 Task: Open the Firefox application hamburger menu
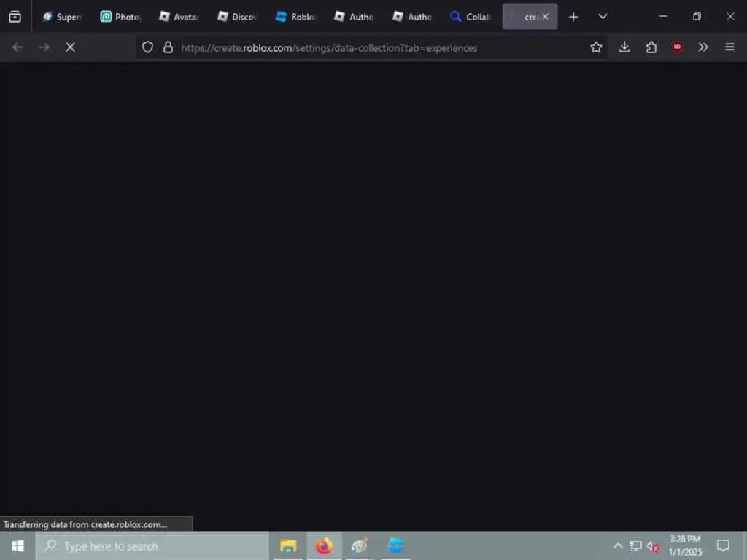click(729, 47)
